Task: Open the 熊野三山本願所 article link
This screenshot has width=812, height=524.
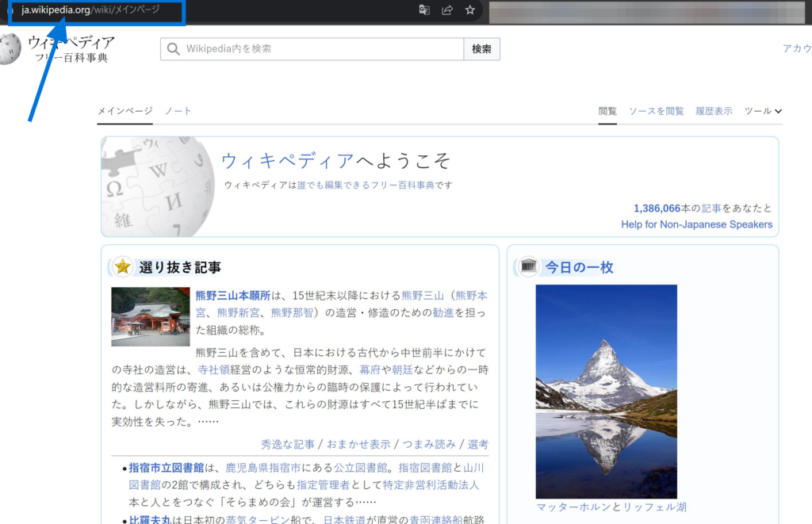Action: point(232,295)
